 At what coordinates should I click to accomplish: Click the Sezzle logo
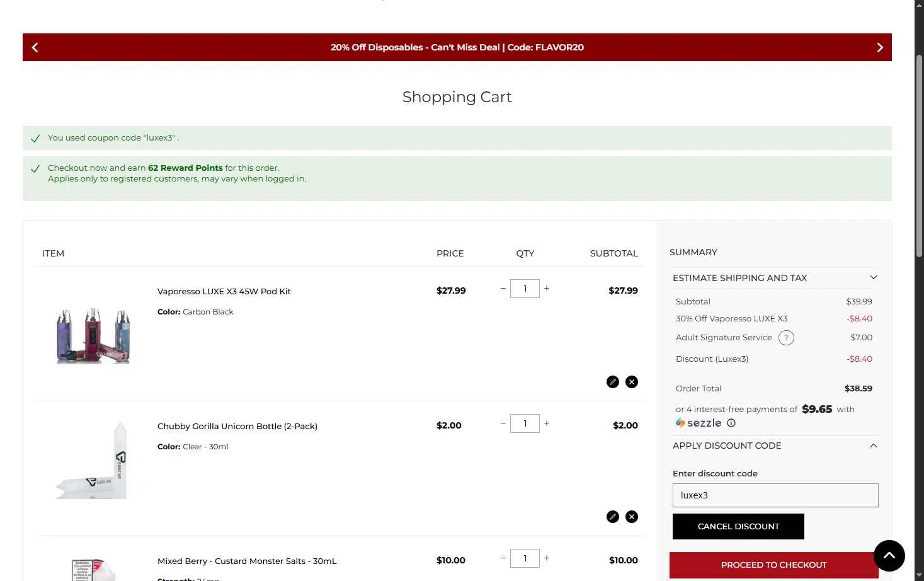tap(699, 423)
